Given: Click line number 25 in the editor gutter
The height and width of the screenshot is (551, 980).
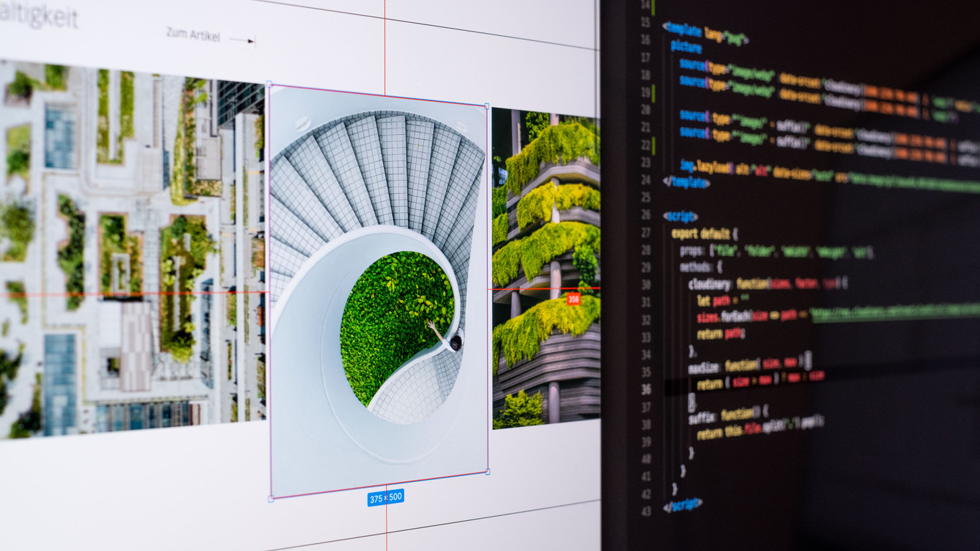Looking at the screenshot, I should tap(646, 197).
